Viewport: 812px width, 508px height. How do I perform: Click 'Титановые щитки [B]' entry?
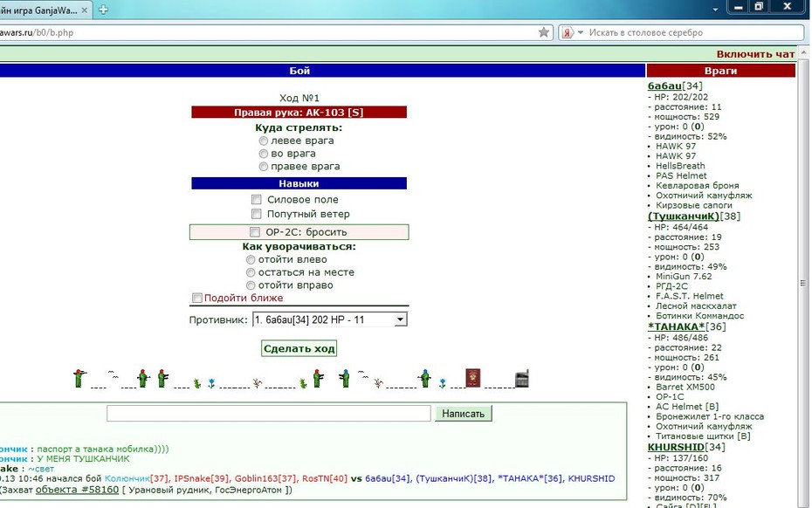click(703, 436)
